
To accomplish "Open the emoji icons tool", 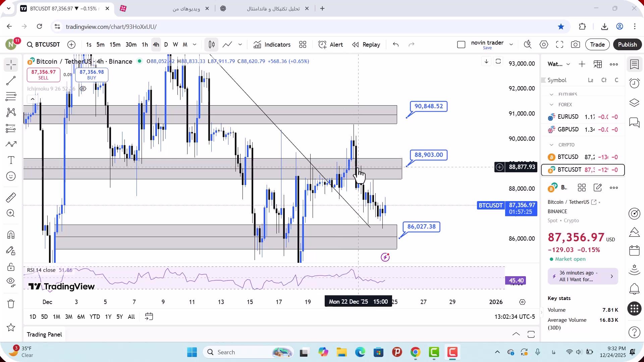I will point(11,176).
